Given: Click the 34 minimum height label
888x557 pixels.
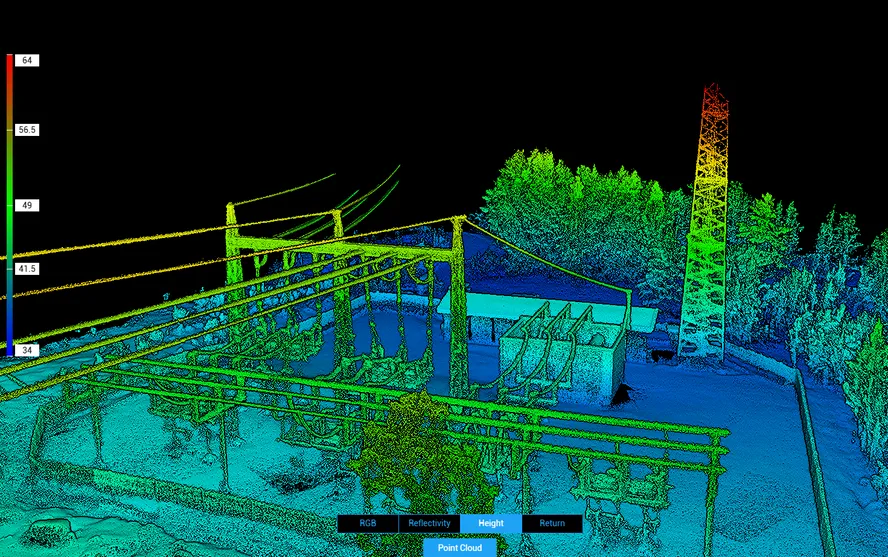Looking at the screenshot, I should click(x=27, y=350).
